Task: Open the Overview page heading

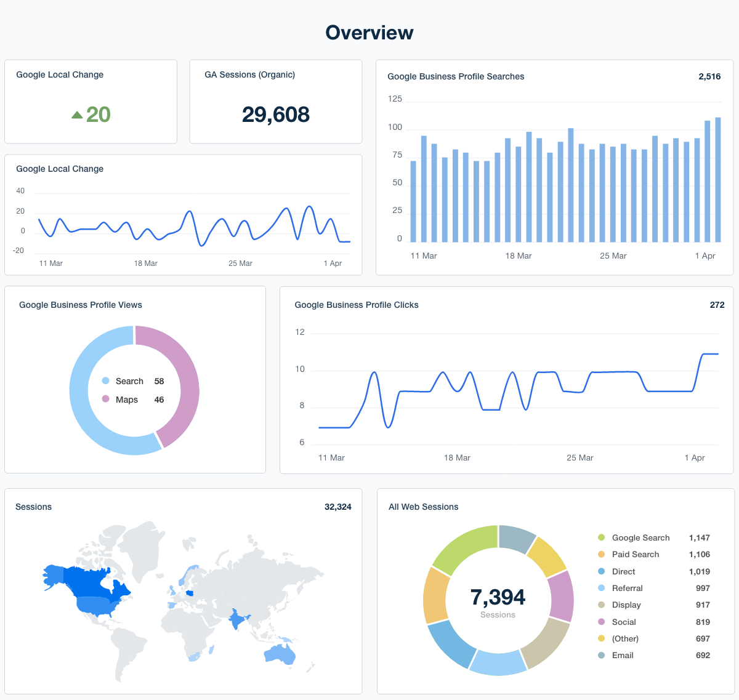Action: 369,33
